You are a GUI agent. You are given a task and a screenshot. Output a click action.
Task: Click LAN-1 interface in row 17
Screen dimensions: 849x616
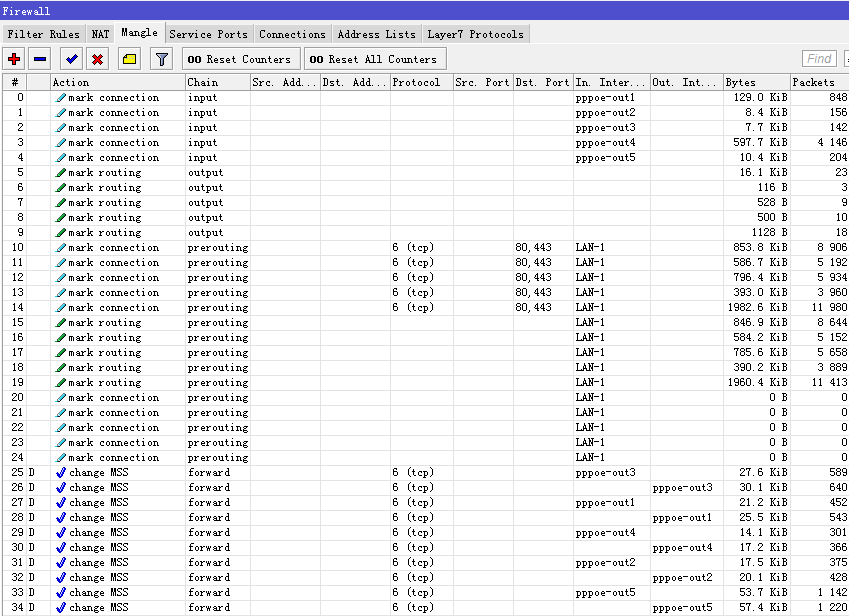coord(590,352)
